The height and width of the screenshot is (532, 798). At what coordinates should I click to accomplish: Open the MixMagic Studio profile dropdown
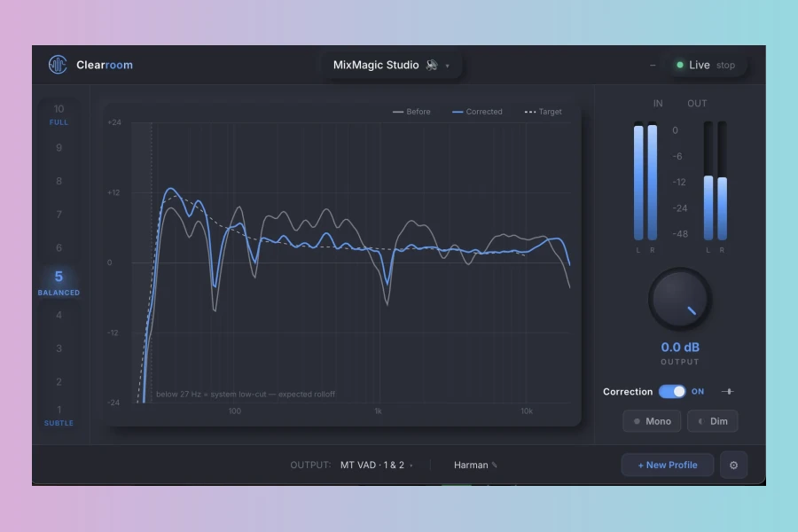coord(391,65)
